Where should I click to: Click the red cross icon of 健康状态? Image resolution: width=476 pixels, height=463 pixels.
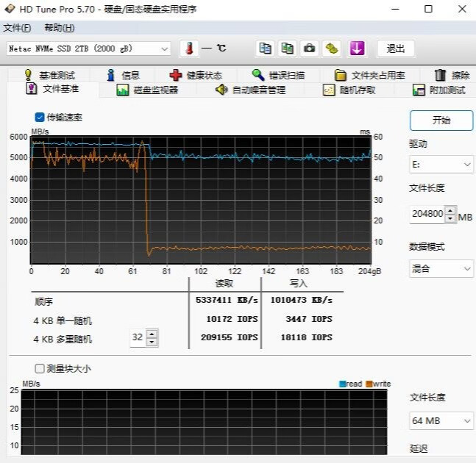pos(175,75)
